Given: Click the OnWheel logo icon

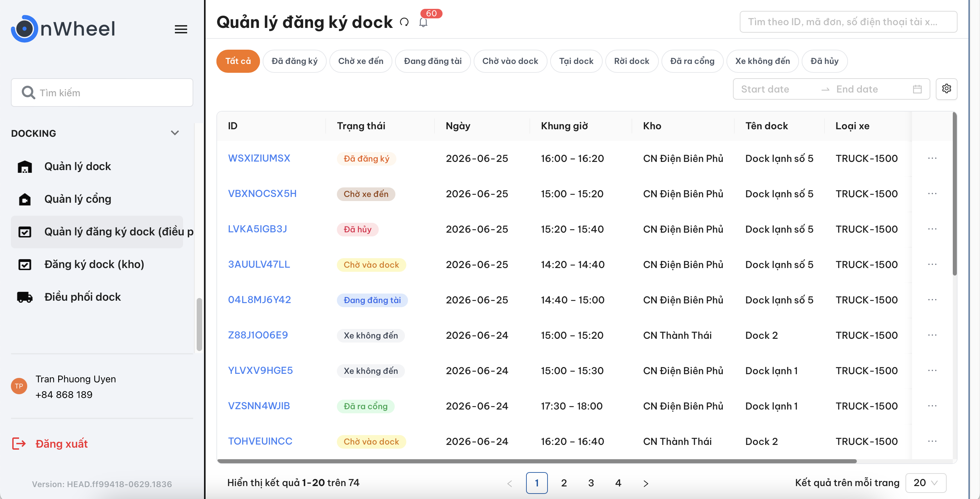Looking at the screenshot, I should [25, 29].
